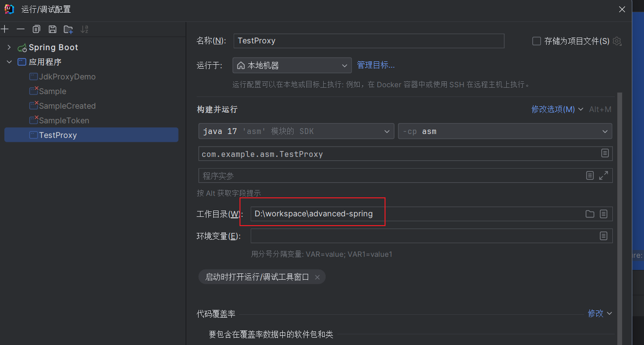
Task: Remove the 启动时打开运行/调试工具窗口 option tag
Action: (317, 277)
